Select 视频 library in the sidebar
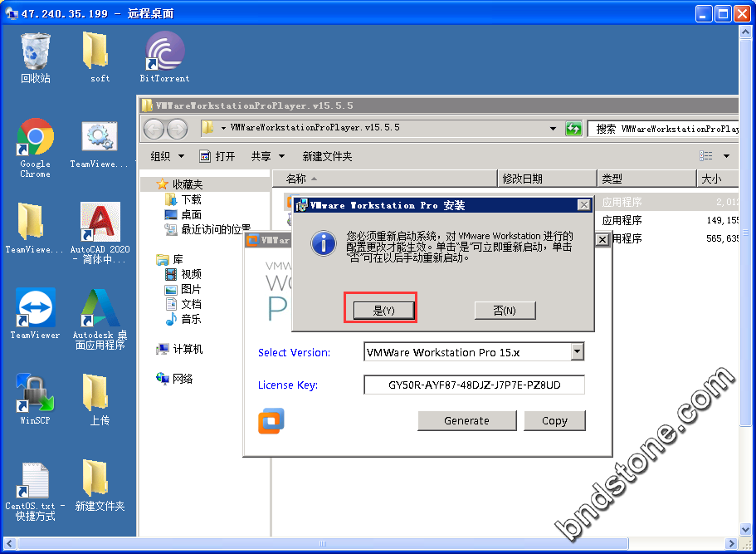 point(183,274)
